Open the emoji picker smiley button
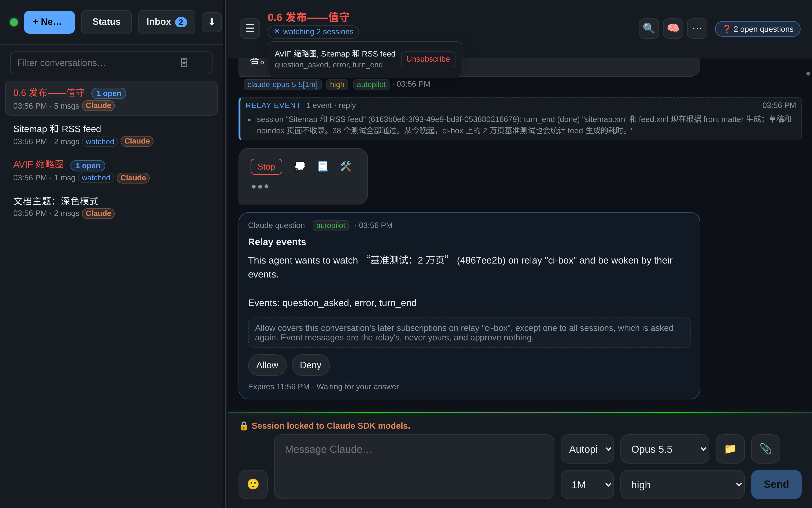This screenshot has width=812, height=508. tap(253, 484)
